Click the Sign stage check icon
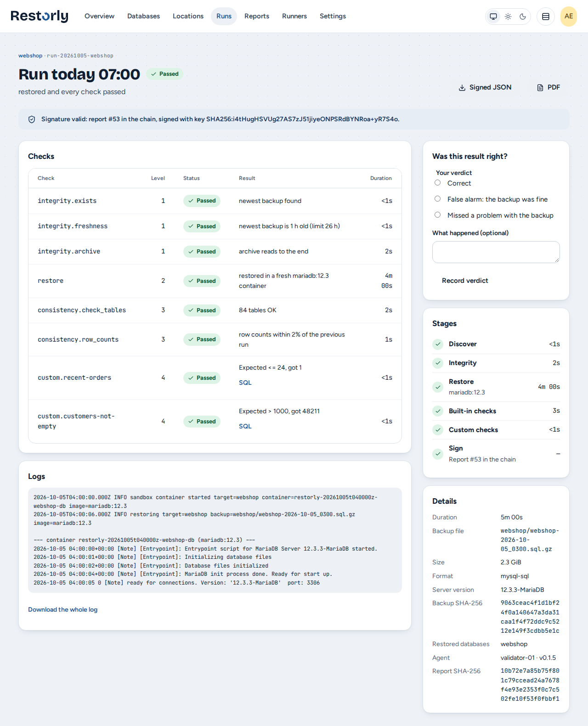This screenshot has width=588, height=726. [438, 454]
